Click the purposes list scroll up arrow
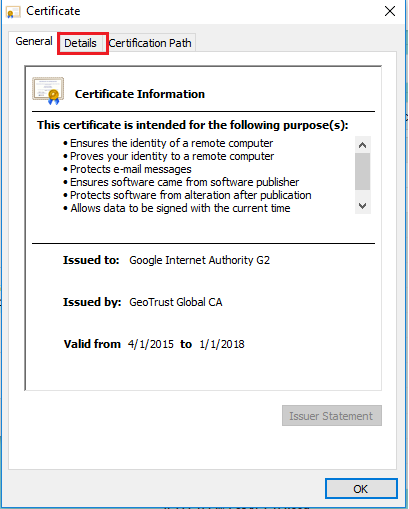 pos(363,145)
